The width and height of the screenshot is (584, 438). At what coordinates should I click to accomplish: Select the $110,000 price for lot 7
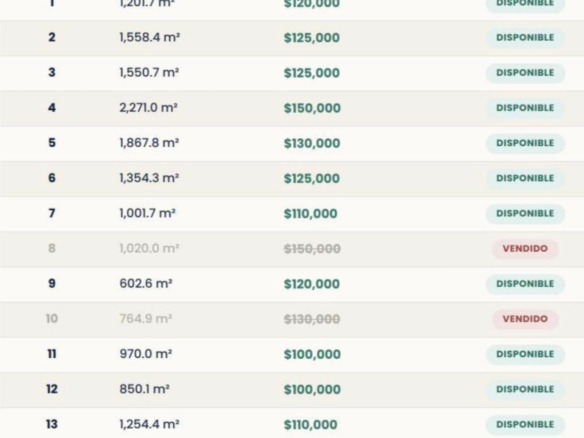click(x=311, y=213)
